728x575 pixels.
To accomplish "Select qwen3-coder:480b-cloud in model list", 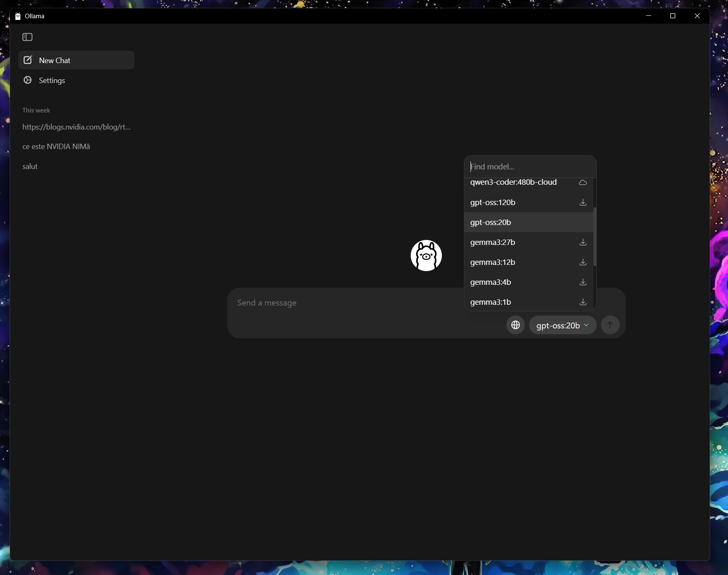I will [x=513, y=183].
